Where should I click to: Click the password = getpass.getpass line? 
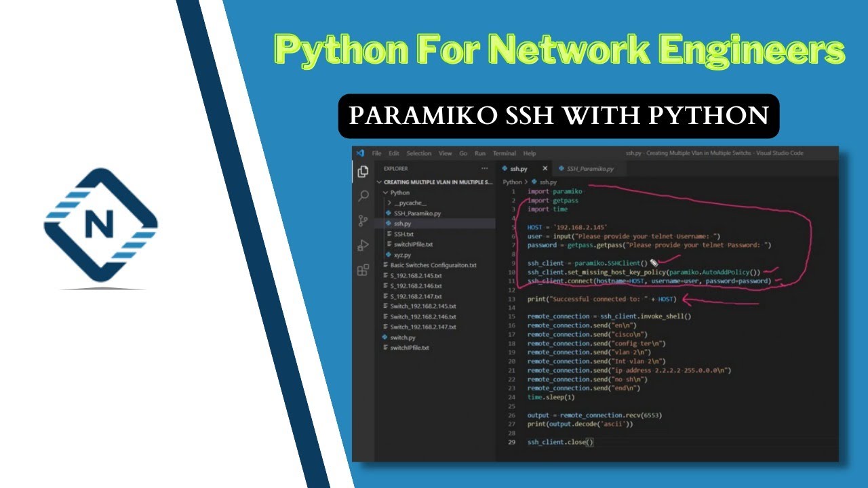click(649, 245)
